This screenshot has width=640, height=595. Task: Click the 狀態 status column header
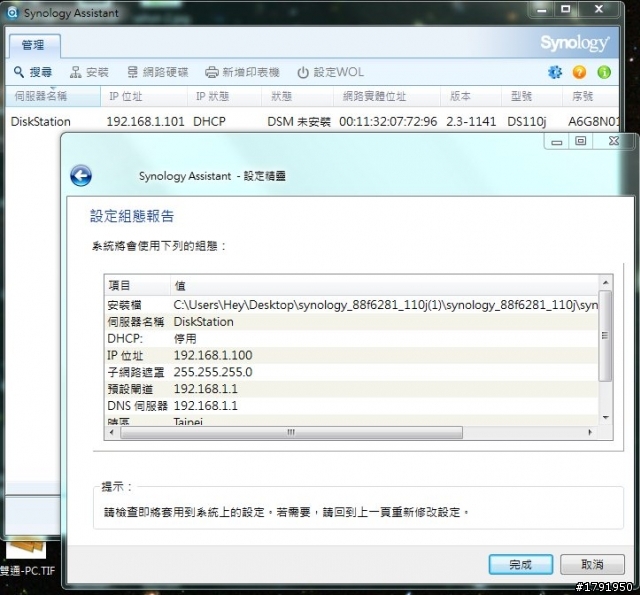click(x=297, y=96)
